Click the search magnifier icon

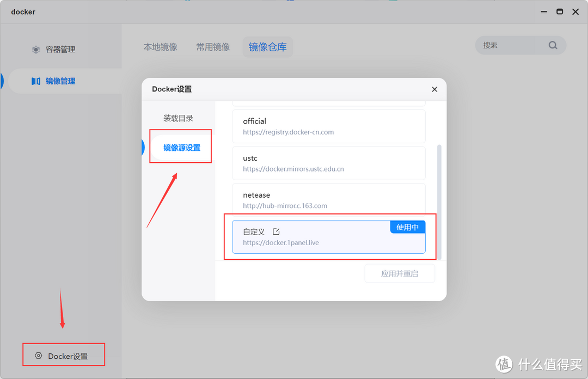[553, 45]
